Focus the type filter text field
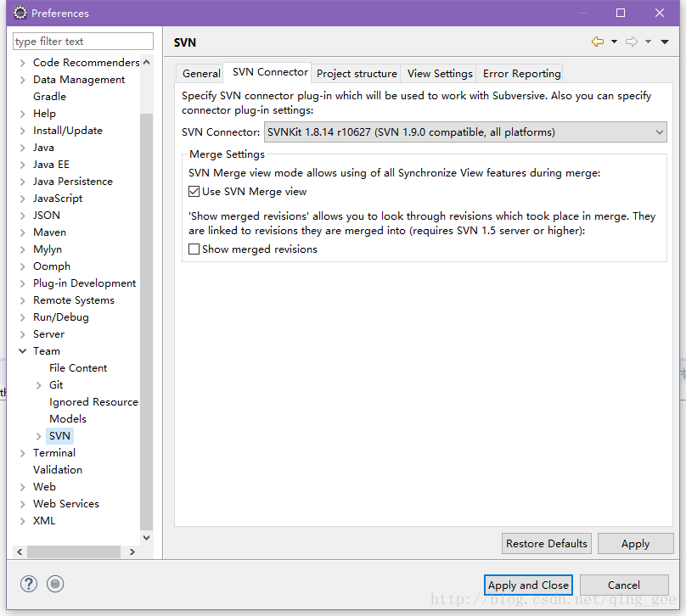Viewport: 686px width, 616px height. [83, 41]
